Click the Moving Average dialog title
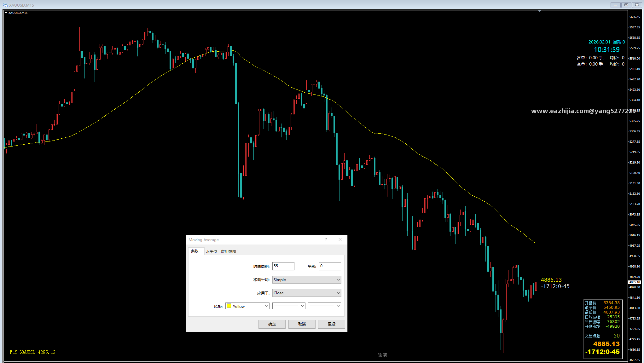This screenshot has height=363, width=644. pos(204,239)
